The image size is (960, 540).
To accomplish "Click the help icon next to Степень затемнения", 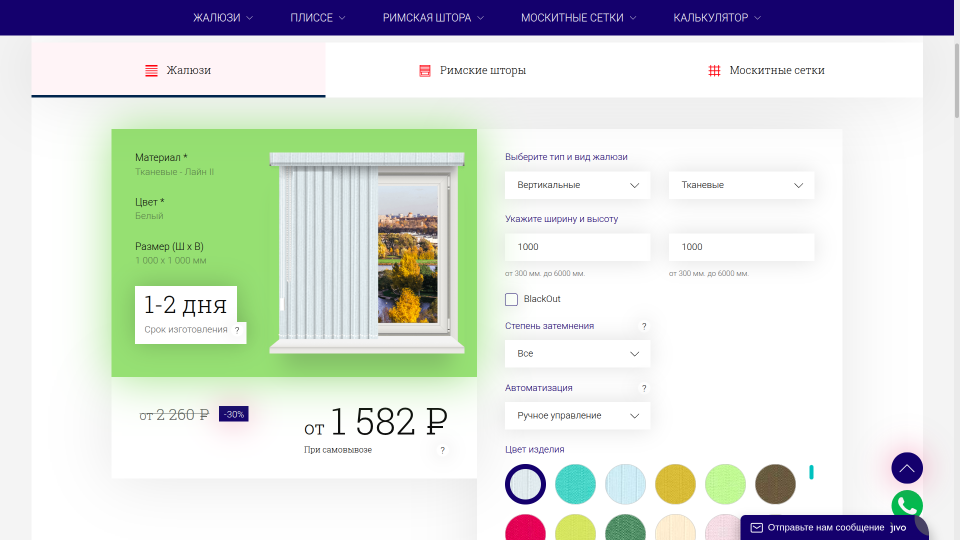I will point(643,326).
